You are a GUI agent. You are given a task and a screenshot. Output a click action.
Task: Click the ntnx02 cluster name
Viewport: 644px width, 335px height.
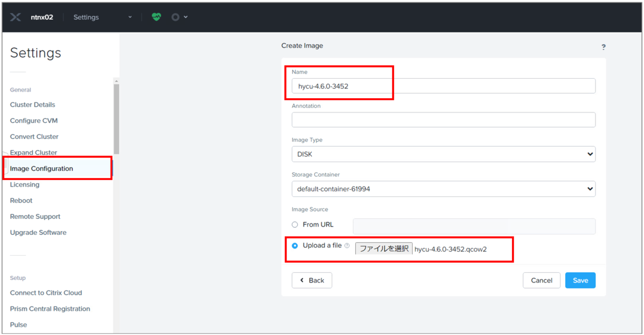click(42, 17)
